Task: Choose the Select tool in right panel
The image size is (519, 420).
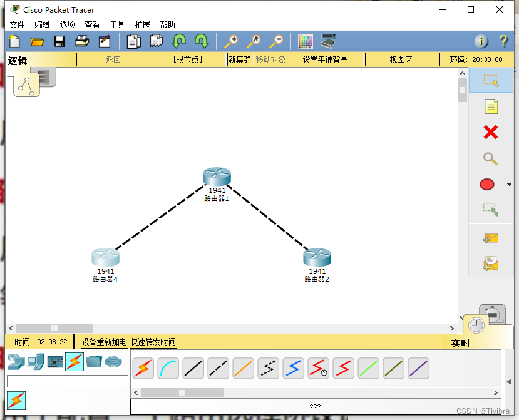Action: [491, 80]
